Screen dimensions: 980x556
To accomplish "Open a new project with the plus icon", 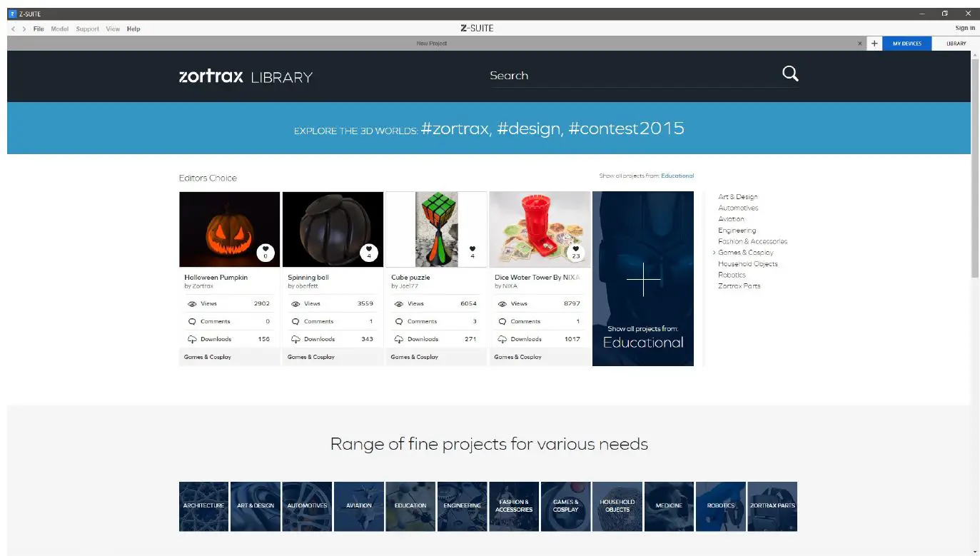I will tap(874, 44).
